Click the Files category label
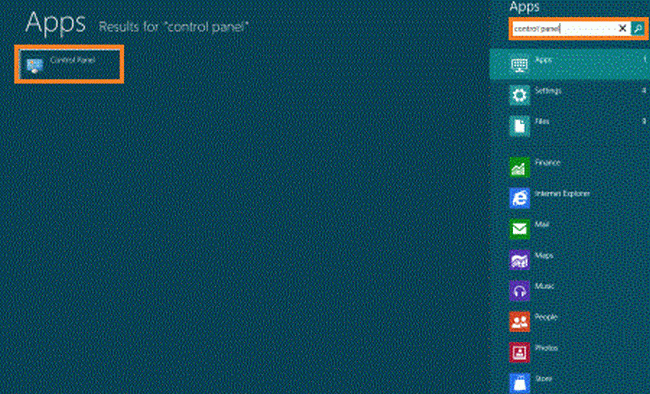 pos(542,122)
